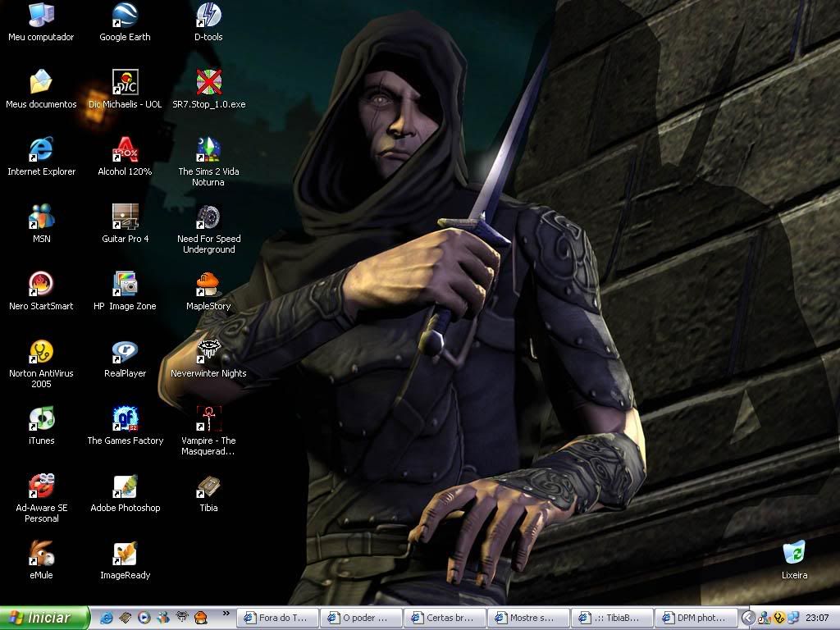Expand hidden system tray icons arrow
This screenshot has width=840, height=630.
(748, 619)
